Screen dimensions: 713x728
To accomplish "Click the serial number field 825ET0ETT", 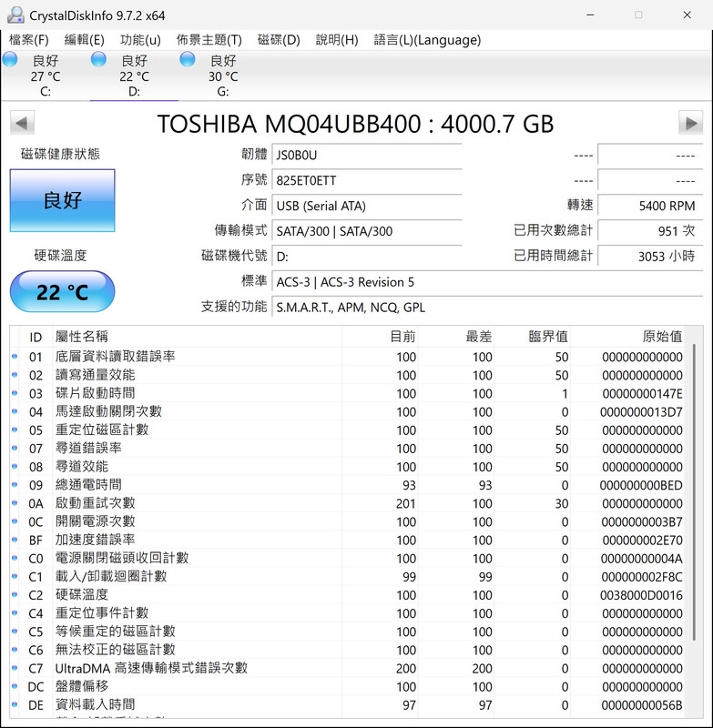I will (367, 180).
